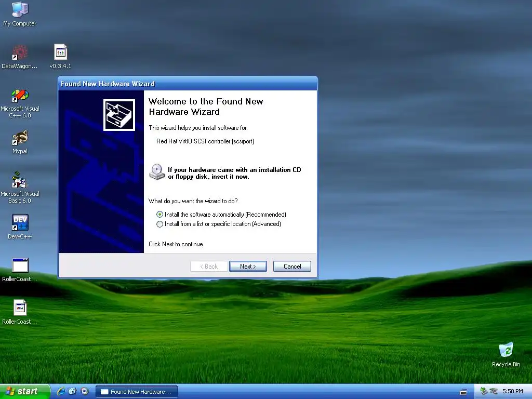Click the on-screen keyboard icon in taskbar
Viewport: 532px width, 399px height.
click(x=463, y=392)
